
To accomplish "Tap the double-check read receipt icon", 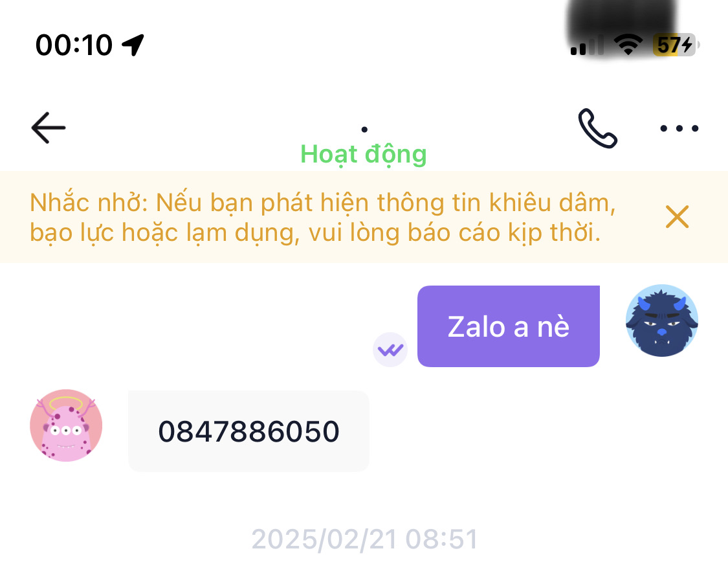I will click(390, 350).
